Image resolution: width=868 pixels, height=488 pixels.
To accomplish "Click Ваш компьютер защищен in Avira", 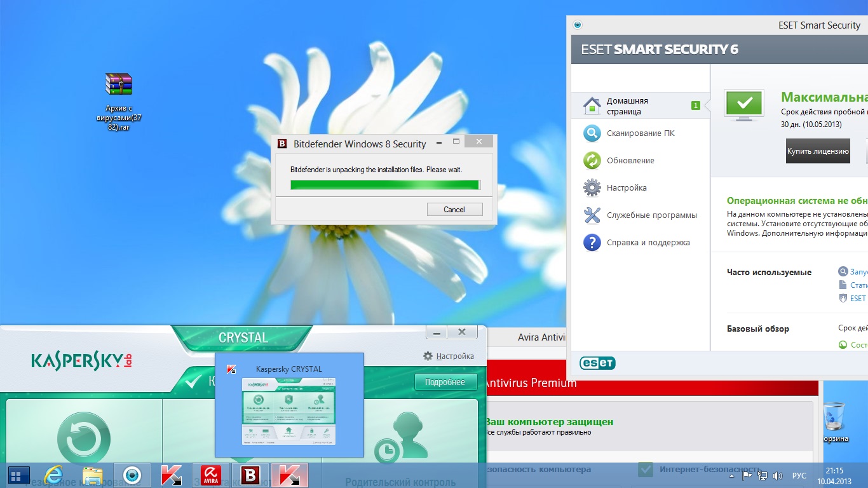I will coord(549,421).
